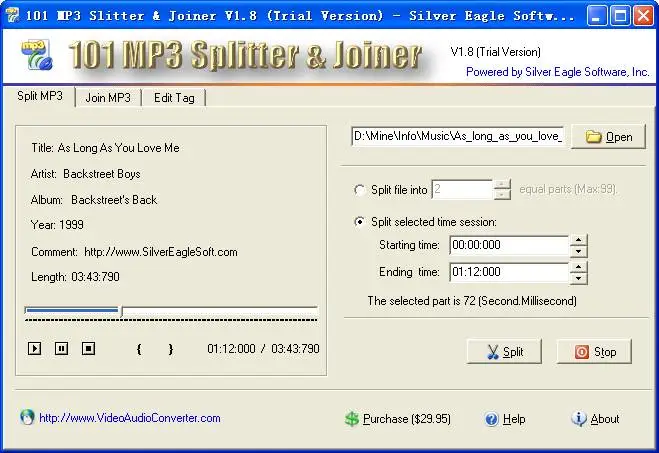Decrease the Starting time with down arrow

coord(578,251)
